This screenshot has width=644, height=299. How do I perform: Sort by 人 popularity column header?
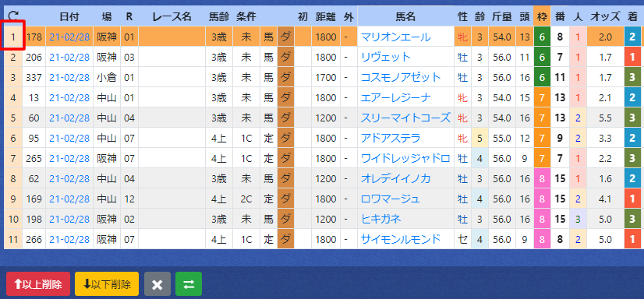click(578, 17)
